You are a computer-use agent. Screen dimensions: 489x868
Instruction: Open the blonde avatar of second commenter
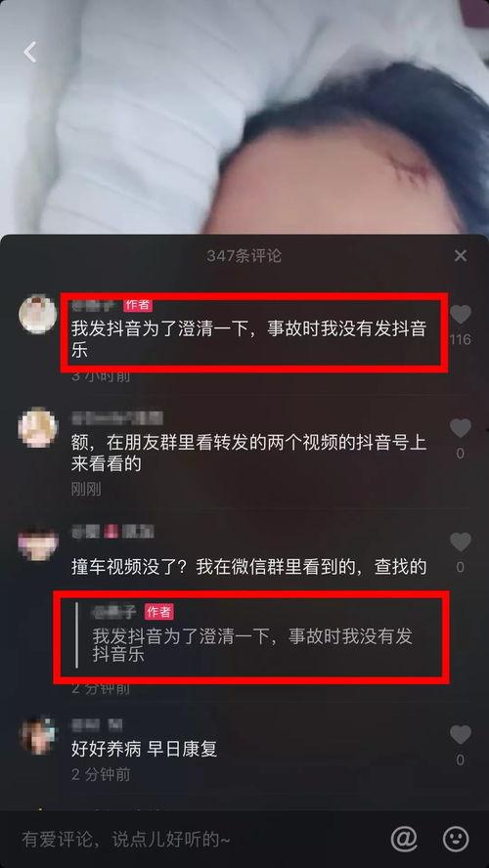tap(38, 428)
